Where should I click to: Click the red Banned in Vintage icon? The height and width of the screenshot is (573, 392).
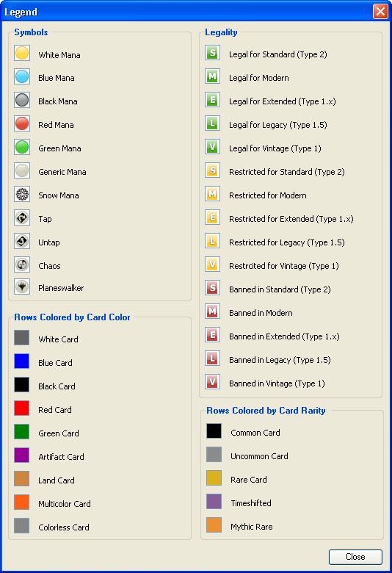pos(212,382)
